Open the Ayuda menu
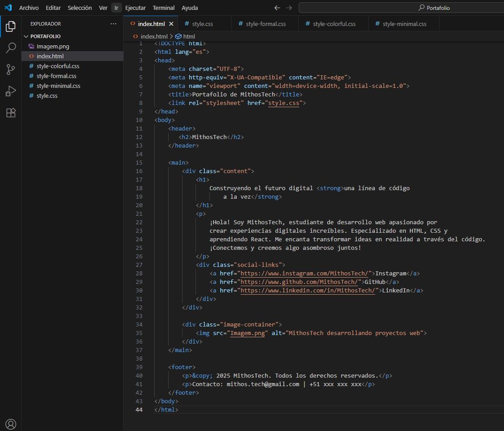This screenshot has height=431, width=504. point(190,8)
